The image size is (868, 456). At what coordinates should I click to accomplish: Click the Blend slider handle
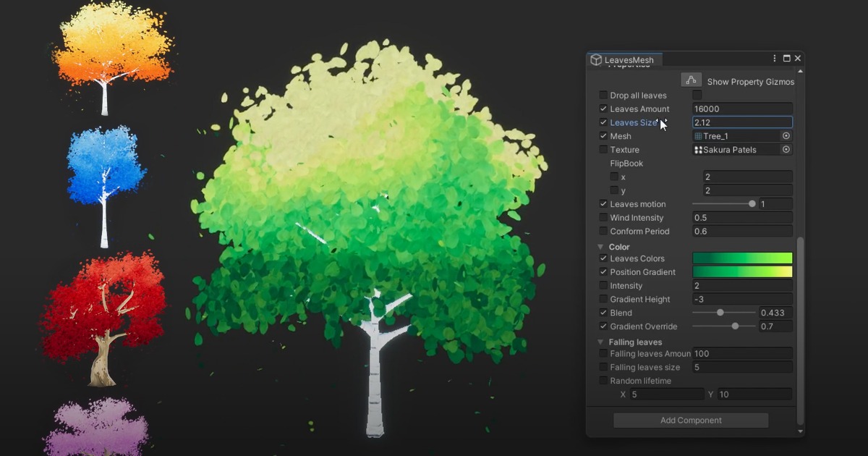(720, 313)
